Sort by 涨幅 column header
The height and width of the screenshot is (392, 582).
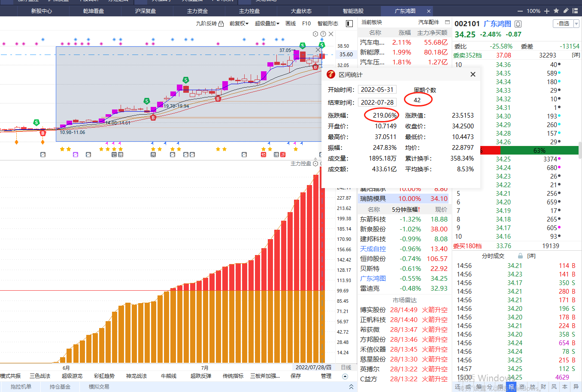tap(404, 33)
